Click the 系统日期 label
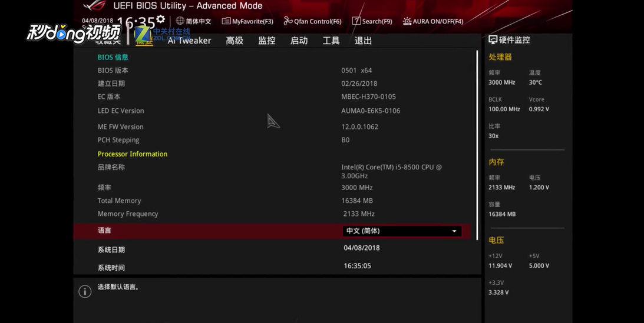Image resolution: width=644 pixels, height=323 pixels. pos(111,249)
